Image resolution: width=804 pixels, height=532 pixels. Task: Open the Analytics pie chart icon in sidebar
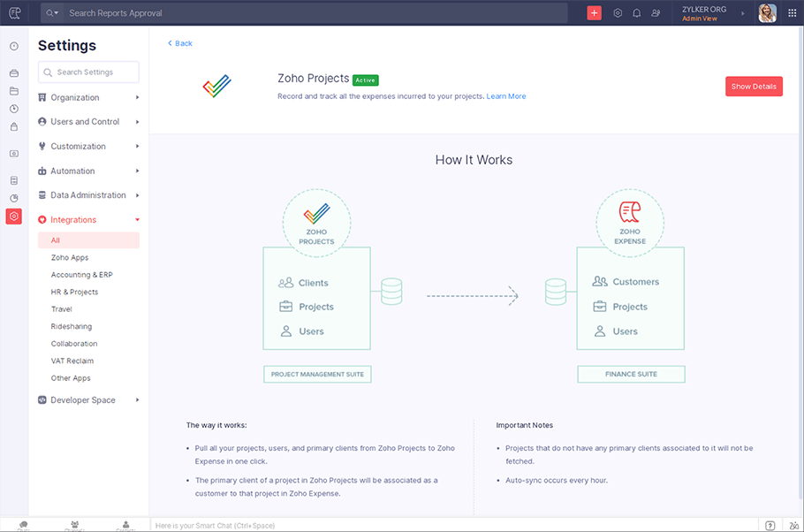pos(13,196)
